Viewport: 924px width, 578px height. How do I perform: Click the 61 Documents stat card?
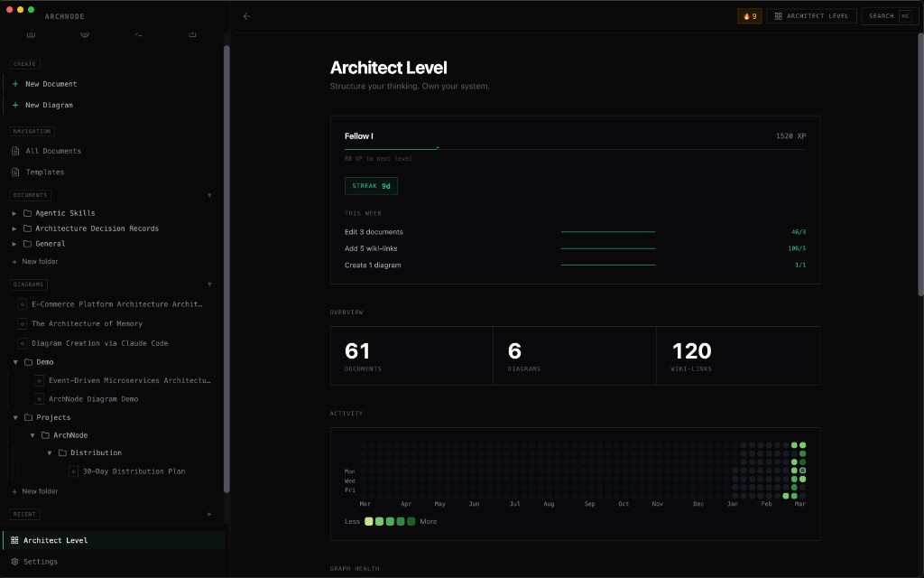411,356
